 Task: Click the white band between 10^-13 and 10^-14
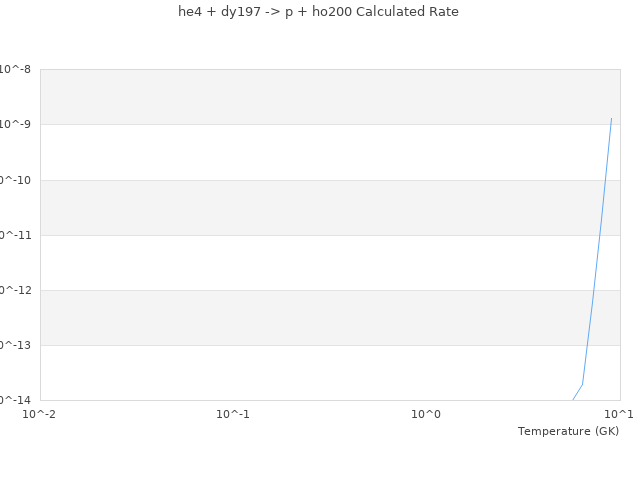300,373
